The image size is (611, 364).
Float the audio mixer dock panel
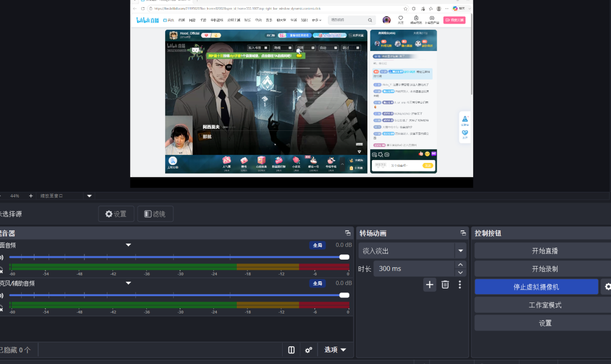348,233
